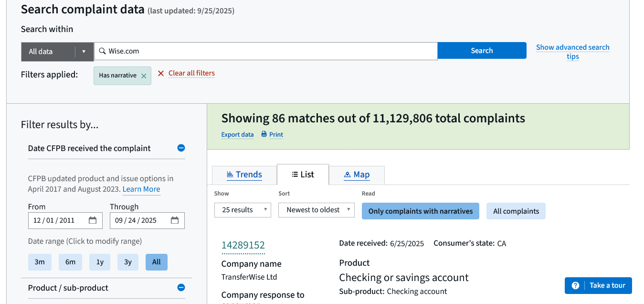Switch to the Map tab
The width and height of the screenshot is (644, 304).
[x=357, y=175]
